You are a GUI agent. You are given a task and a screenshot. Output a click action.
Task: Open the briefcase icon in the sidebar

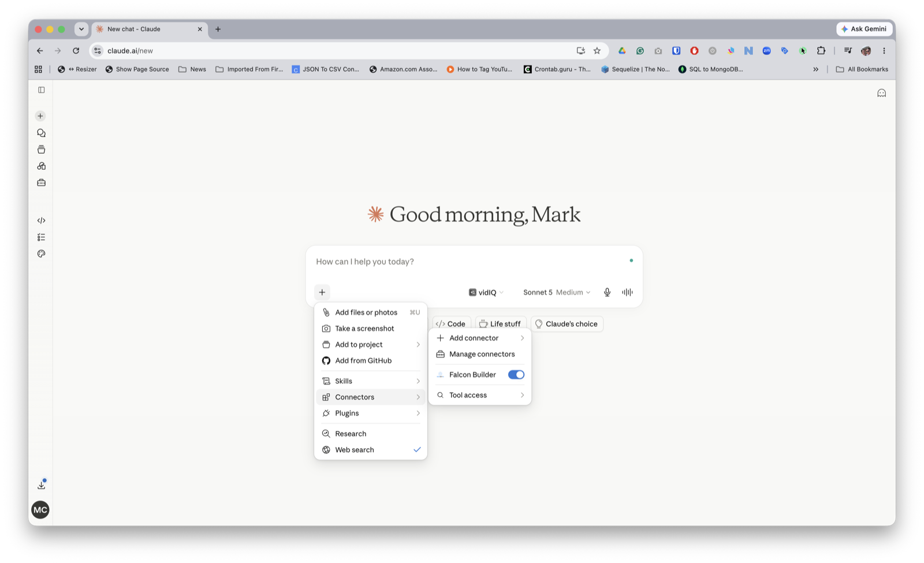pos(41,182)
